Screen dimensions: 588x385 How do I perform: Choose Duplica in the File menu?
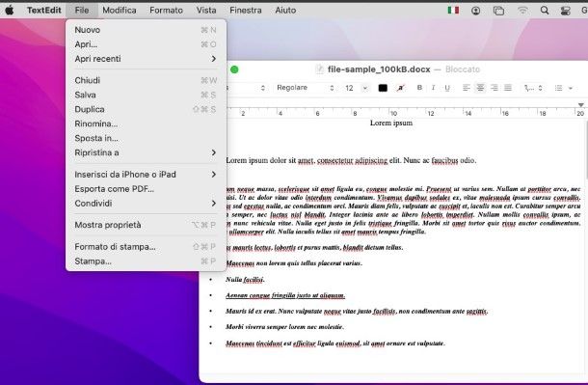146,109
